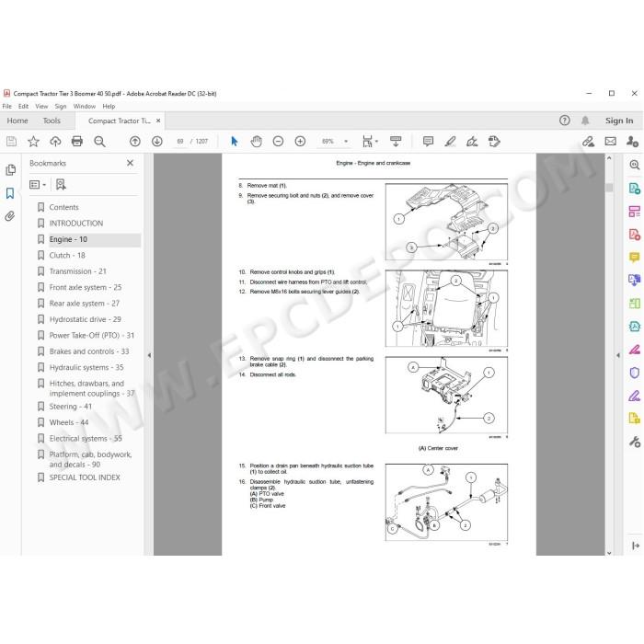The height and width of the screenshot is (644, 644).
Task: Open Electrical systems - 55 bookmark
Action: tap(86, 439)
